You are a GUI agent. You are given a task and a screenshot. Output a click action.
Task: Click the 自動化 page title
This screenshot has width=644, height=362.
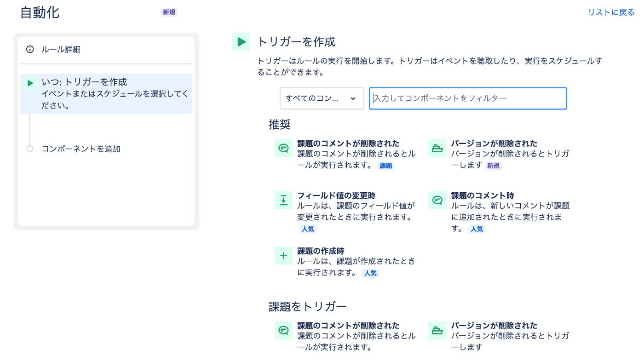(x=40, y=12)
